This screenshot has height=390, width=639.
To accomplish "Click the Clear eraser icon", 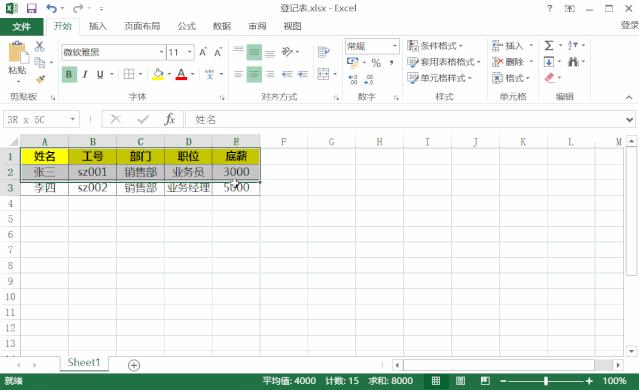I will (550, 77).
